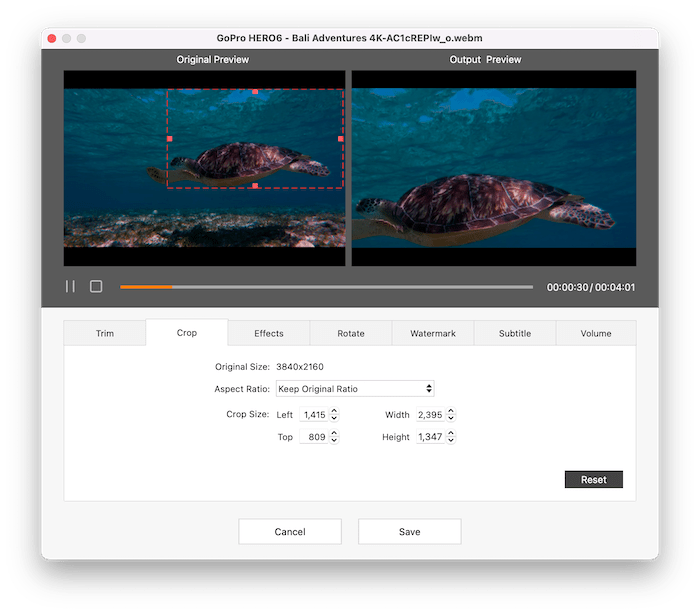Viewport: 700px width, 614px height.
Task: Open the Aspect Ratio dropdown
Action: [355, 389]
